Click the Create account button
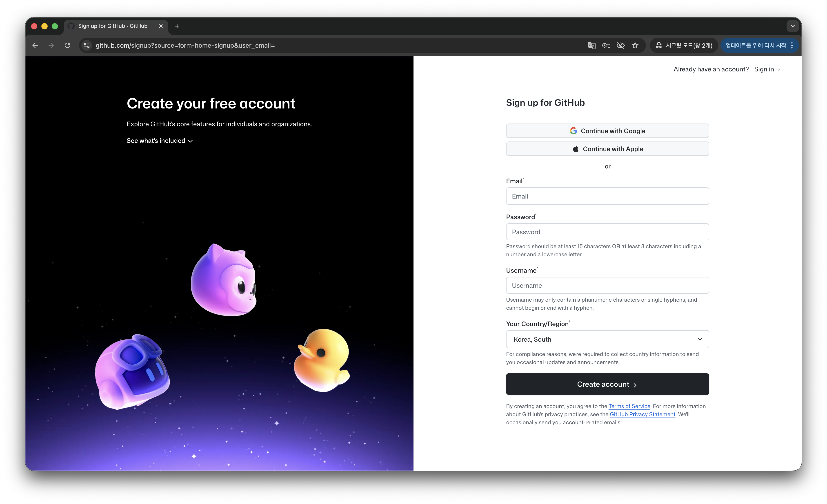This screenshot has height=504, width=827. click(607, 384)
